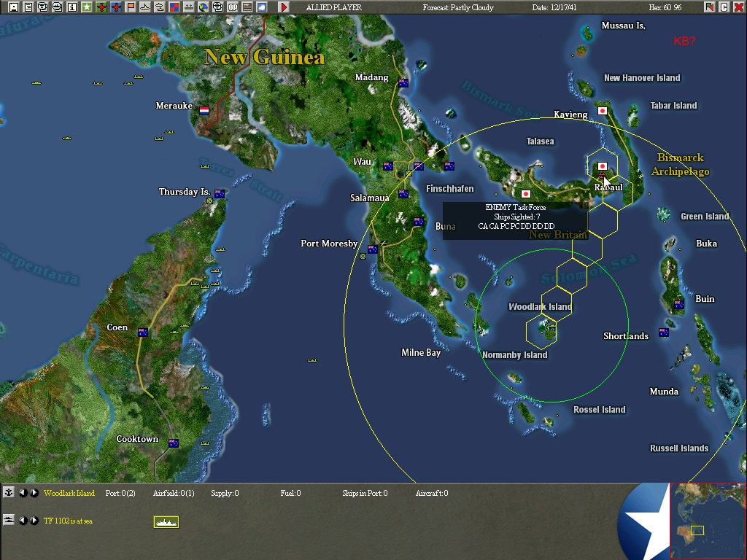Select the Australian flag at Shortlands
The height and width of the screenshot is (560, 747).
[664, 332]
